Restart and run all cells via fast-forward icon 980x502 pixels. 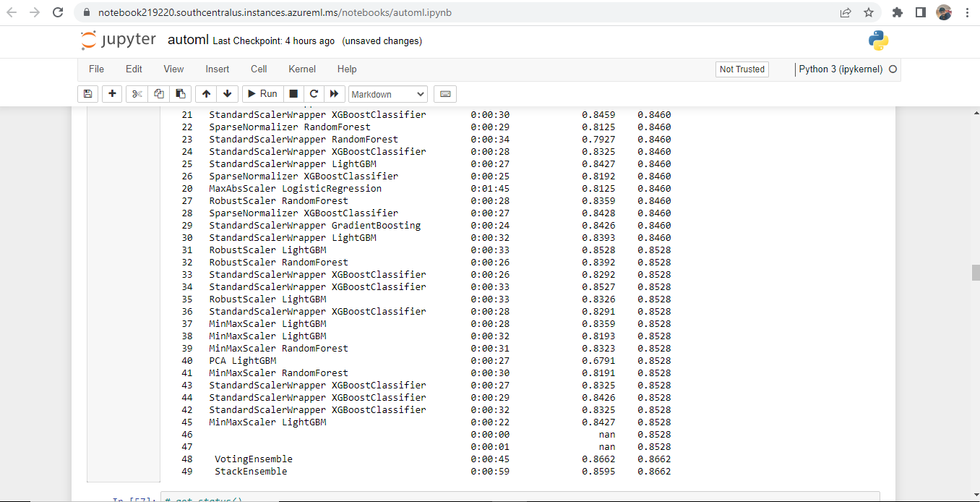tap(334, 94)
